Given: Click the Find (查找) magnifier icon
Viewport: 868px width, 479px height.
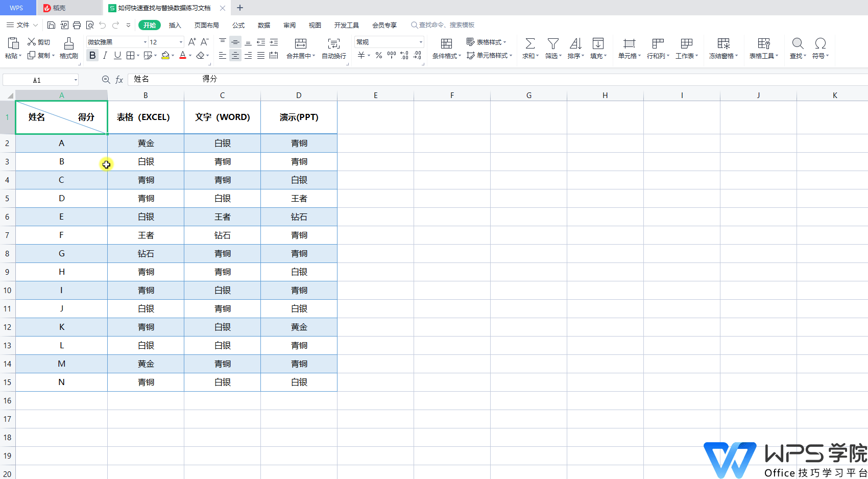Looking at the screenshot, I should click(x=798, y=44).
